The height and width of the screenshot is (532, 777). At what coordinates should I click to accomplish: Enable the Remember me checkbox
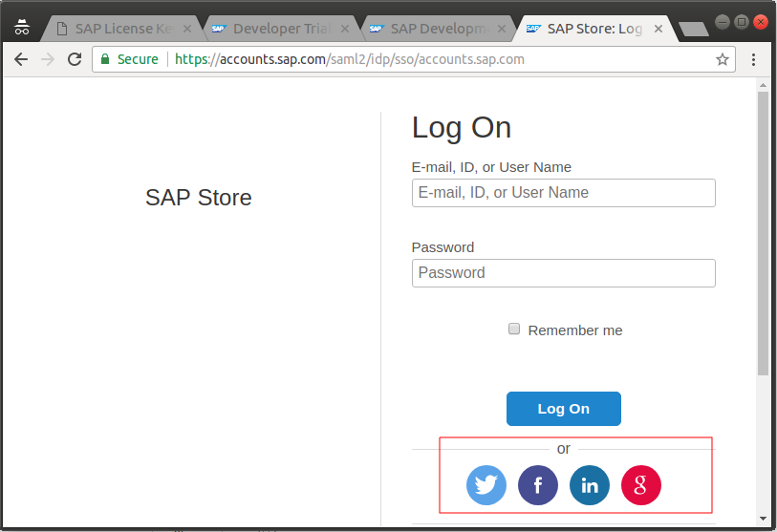[x=514, y=329]
